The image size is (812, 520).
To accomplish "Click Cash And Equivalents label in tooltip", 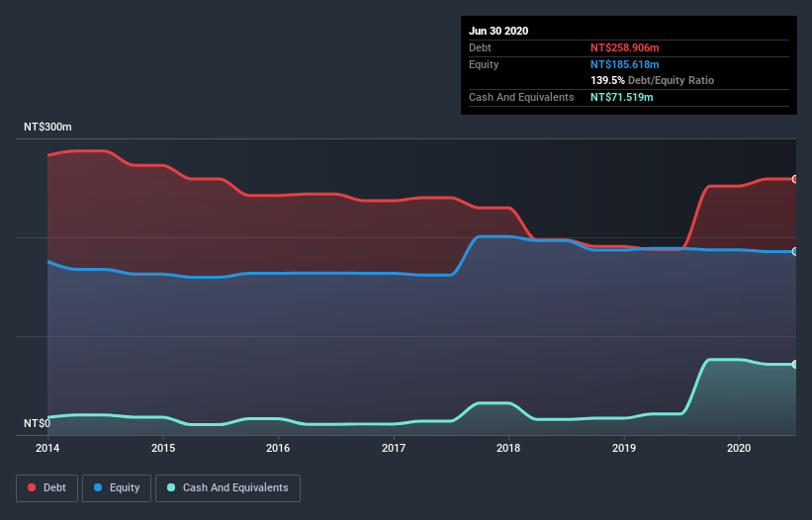I will (x=521, y=97).
